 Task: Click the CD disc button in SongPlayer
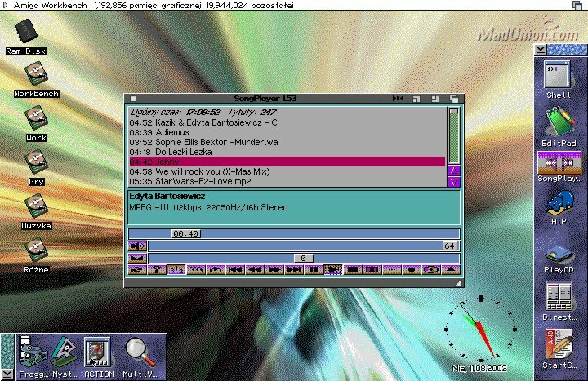point(430,270)
